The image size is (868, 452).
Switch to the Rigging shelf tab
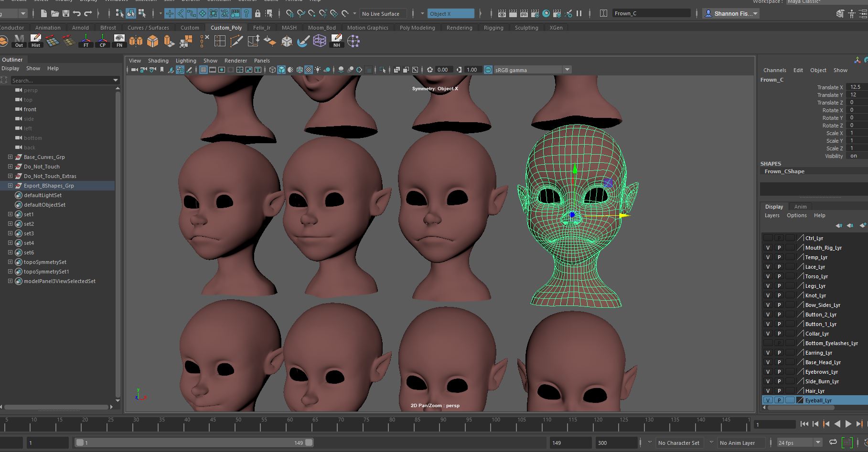[493, 28]
